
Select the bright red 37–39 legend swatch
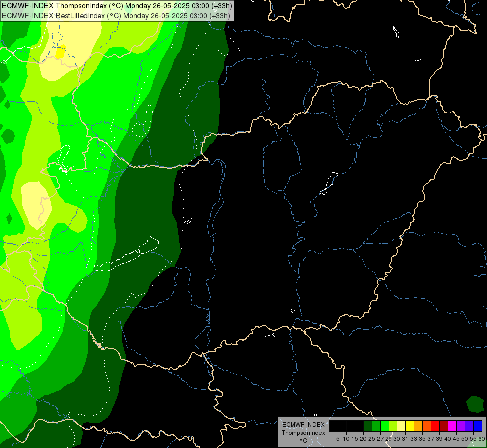[x=435, y=426]
